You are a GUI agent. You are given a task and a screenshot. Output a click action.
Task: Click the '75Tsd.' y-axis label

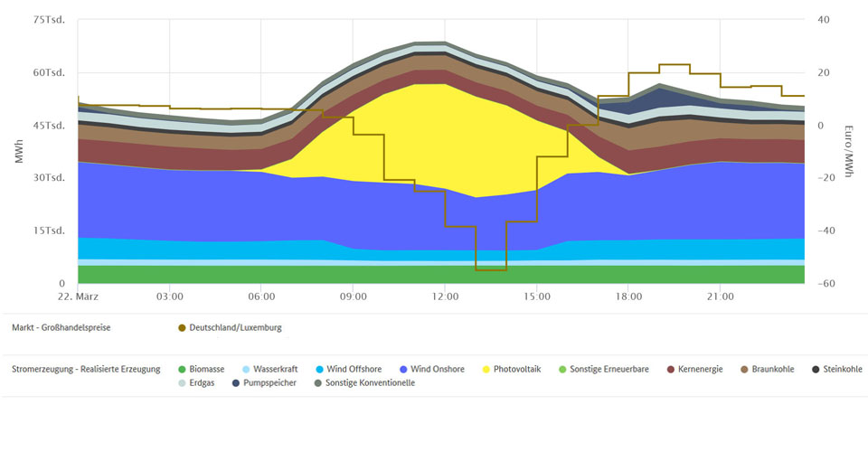click(x=49, y=20)
